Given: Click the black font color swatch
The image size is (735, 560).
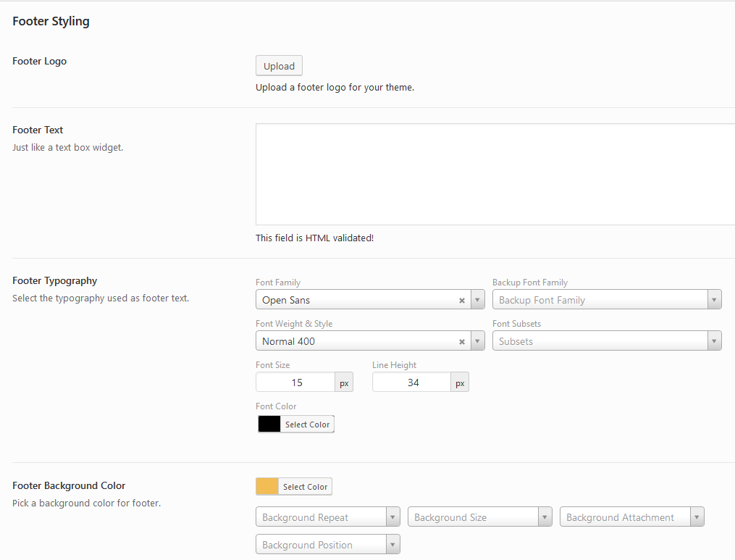Looking at the screenshot, I should (x=269, y=425).
